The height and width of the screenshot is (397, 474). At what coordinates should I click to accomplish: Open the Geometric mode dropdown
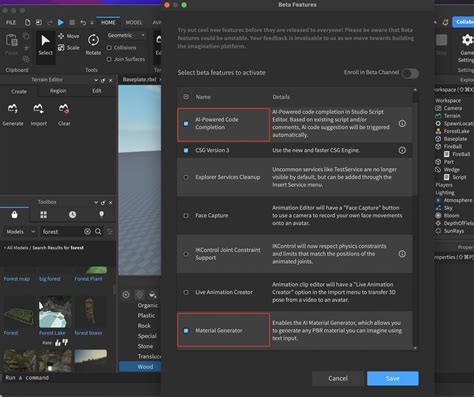(126, 35)
